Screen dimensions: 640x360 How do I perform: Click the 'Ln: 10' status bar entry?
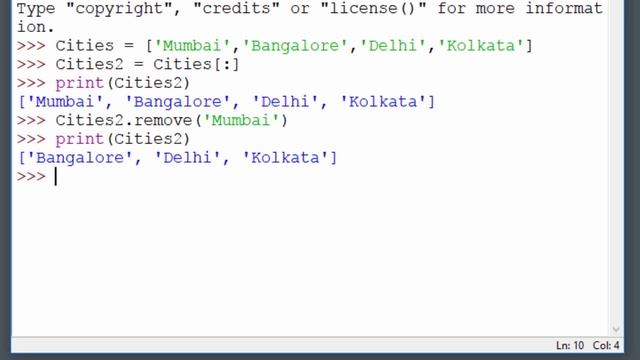570,346
